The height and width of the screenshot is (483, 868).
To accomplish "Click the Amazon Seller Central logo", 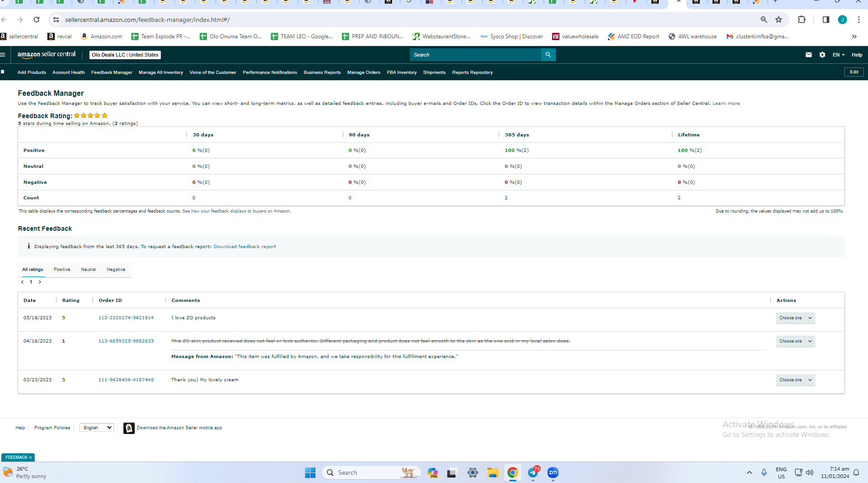I will (46, 55).
